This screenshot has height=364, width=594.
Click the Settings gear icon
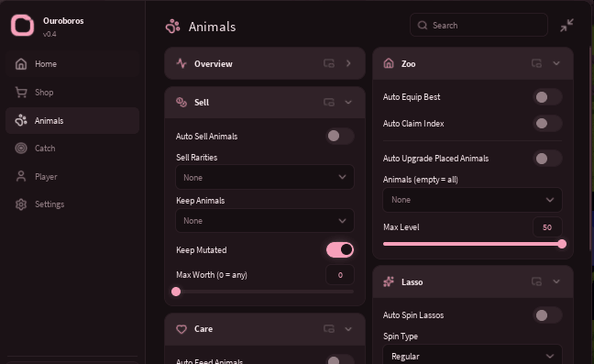pyautogui.click(x=21, y=204)
